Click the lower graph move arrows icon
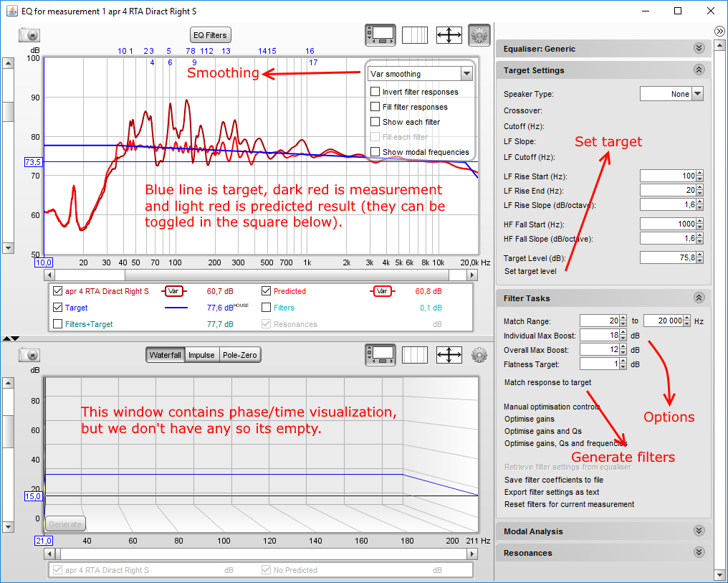Viewport: 728px width, 583px height. (x=449, y=354)
